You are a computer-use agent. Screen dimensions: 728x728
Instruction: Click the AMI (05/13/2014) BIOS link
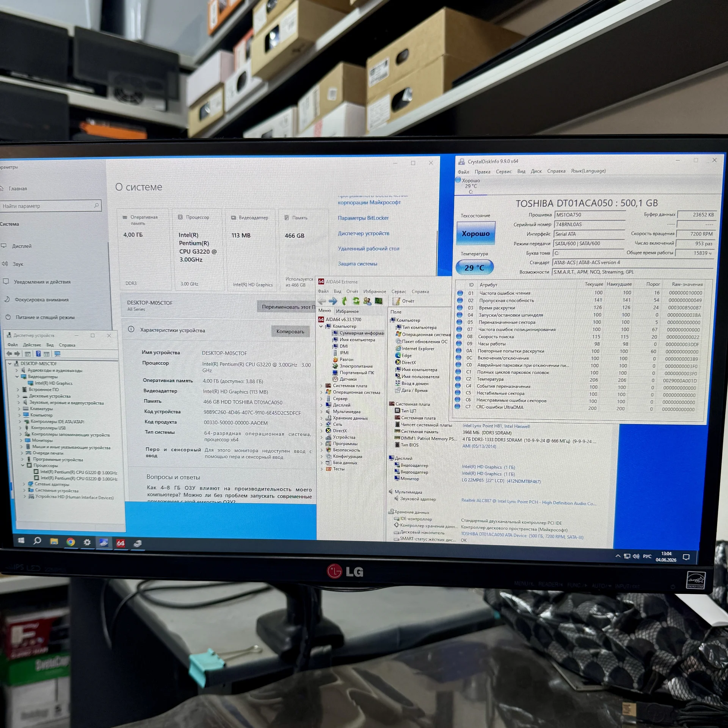point(479,446)
